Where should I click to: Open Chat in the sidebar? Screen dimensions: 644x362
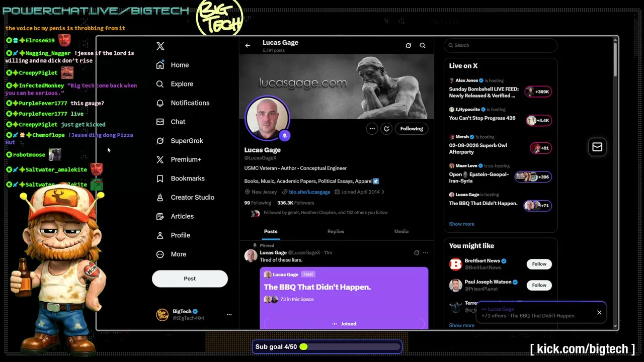[x=171, y=122]
